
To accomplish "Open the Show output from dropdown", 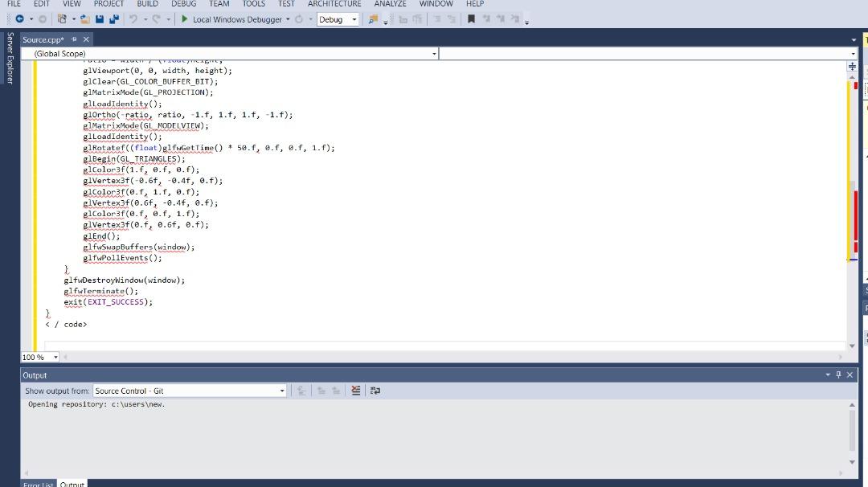I will point(280,390).
